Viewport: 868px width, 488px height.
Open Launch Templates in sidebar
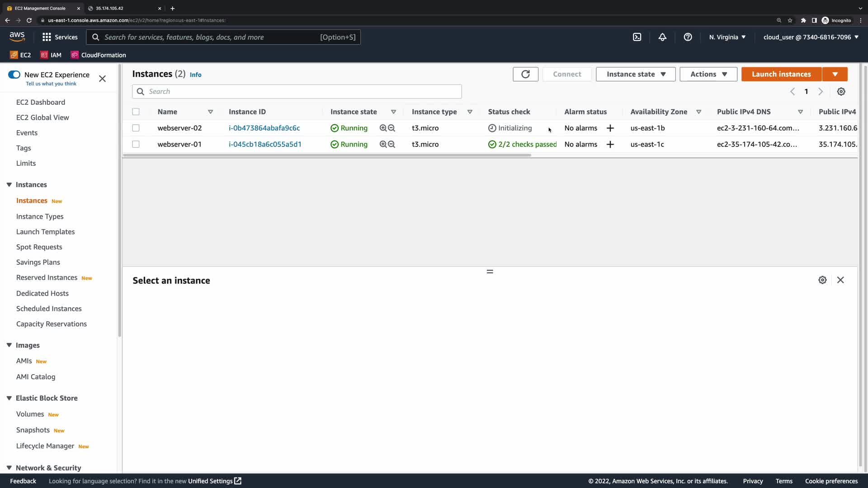(45, 232)
